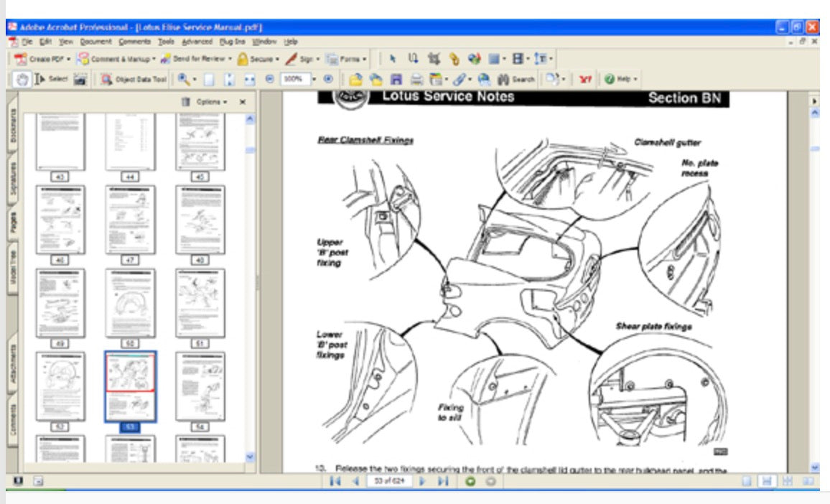
Task: Open the Secure dropdown
Action: [x=258, y=59]
